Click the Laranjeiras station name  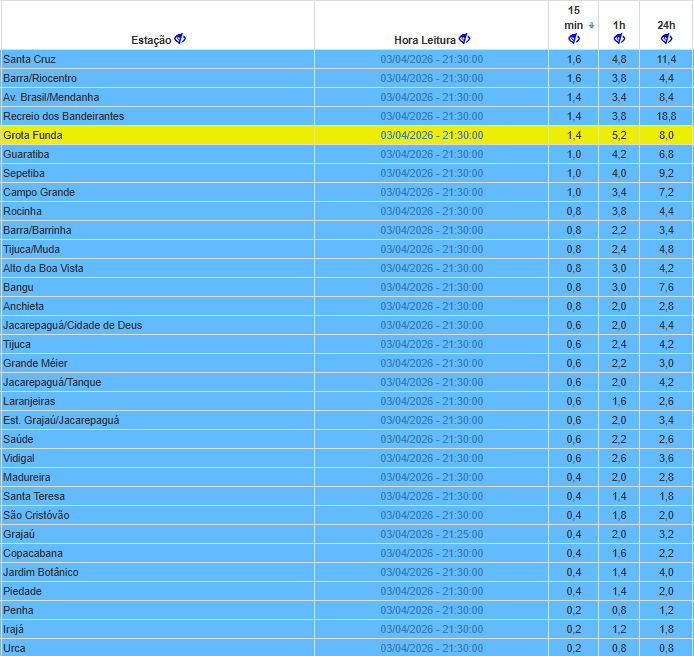pos(29,401)
